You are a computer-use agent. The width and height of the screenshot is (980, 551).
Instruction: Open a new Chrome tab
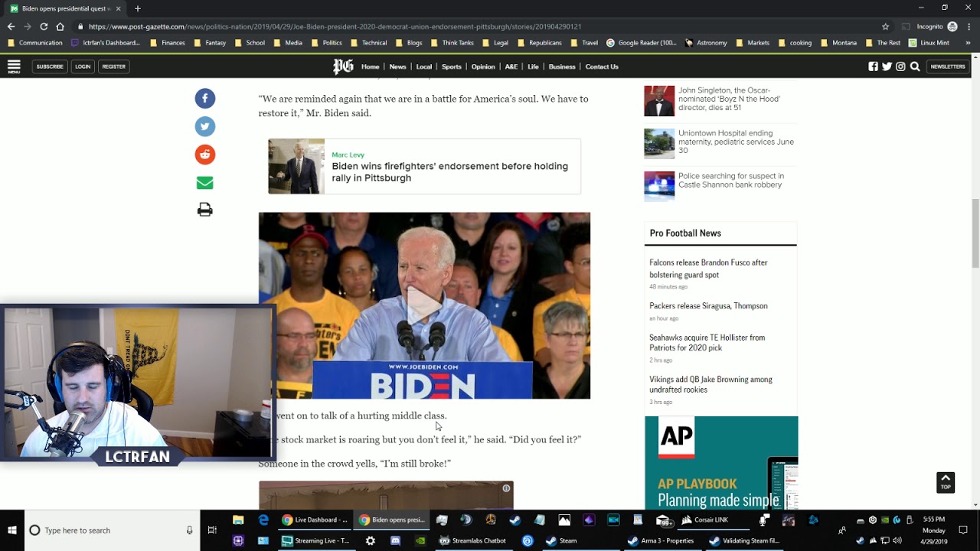click(138, 8)
